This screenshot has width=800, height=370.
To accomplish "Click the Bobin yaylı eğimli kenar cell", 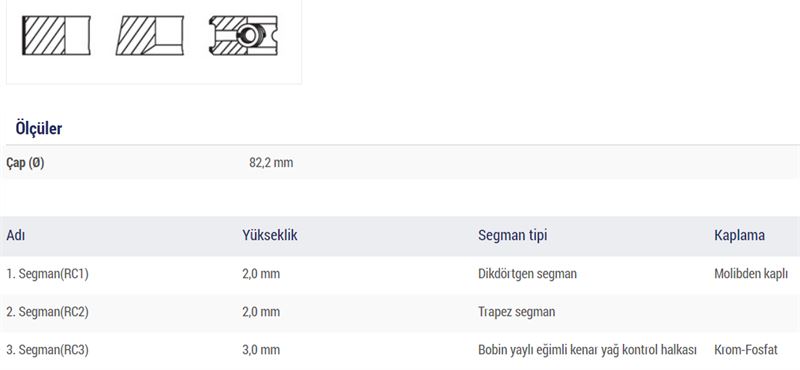I will [x=587, y=350].
